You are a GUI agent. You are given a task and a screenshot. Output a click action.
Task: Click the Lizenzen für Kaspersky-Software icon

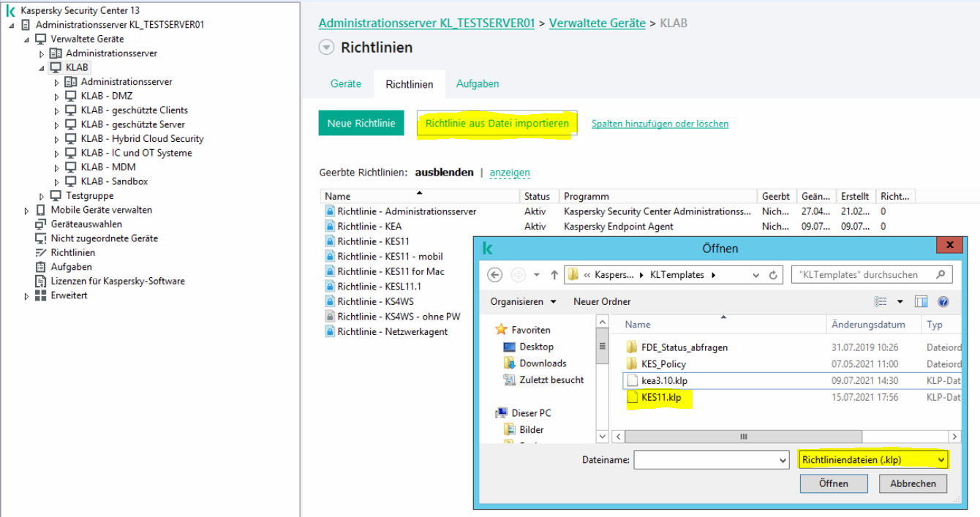pos(41,282)
